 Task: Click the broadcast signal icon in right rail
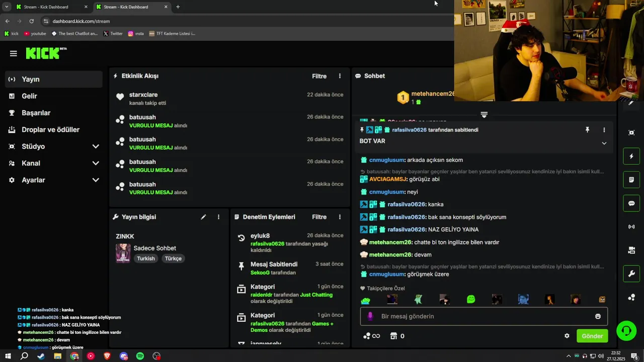pyautogui.click(x=631, y=227)
